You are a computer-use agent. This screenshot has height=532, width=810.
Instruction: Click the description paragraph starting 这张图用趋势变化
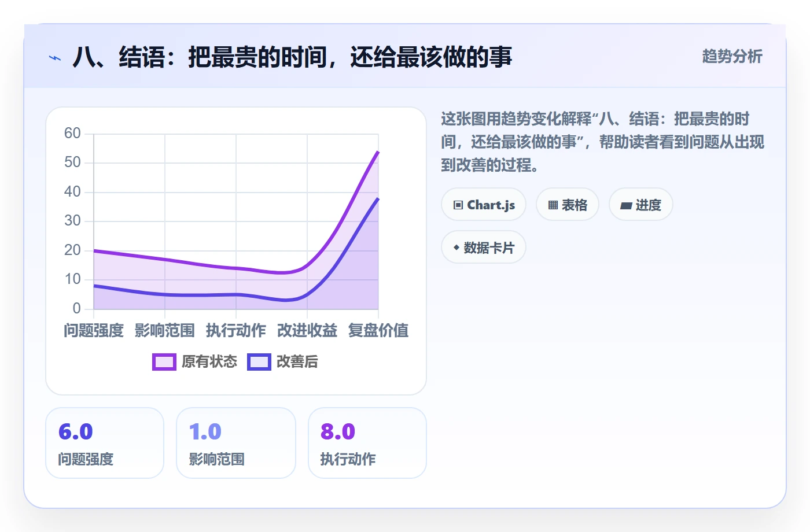(602, 142)
